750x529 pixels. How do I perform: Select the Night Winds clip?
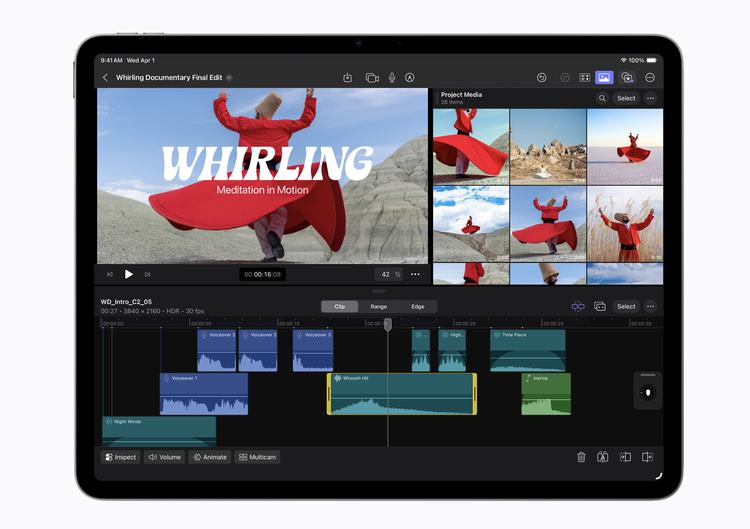[159, 431]
